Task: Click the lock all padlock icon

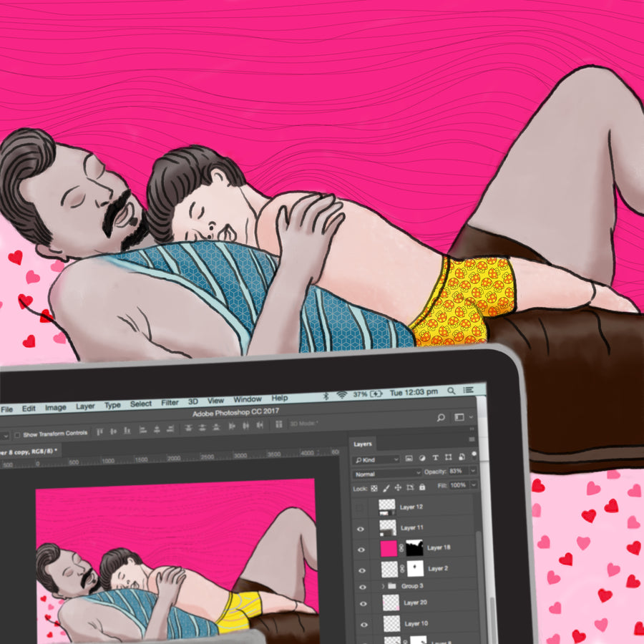Action: point(422,487)
